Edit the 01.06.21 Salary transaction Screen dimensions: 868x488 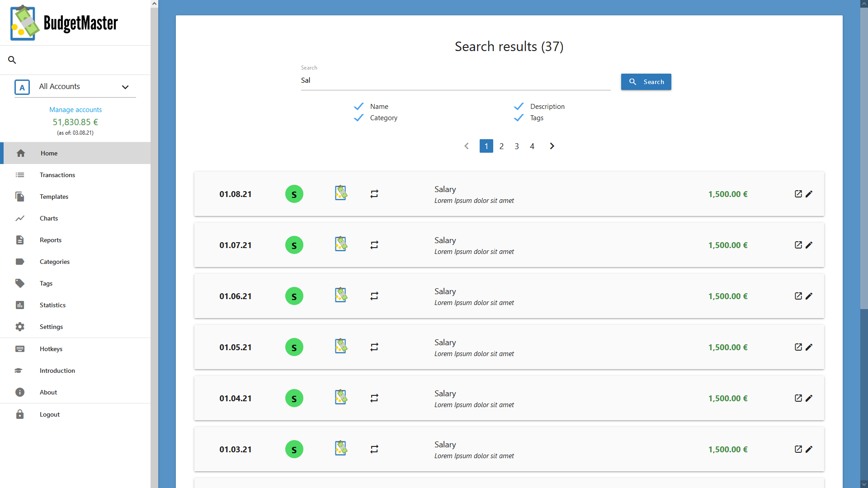[x=809, y=296]
